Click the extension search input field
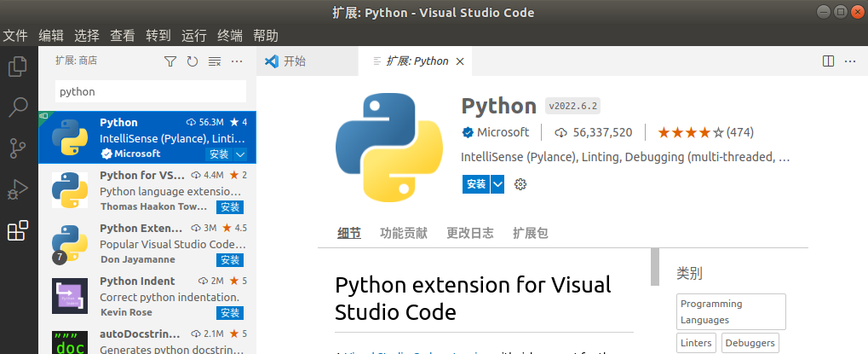The width and height of the screenshot is (868, 354). tap(151, 91)
